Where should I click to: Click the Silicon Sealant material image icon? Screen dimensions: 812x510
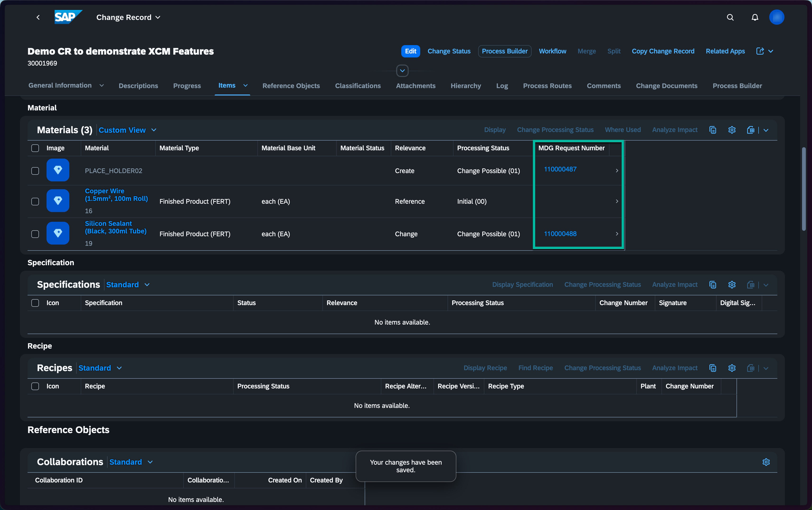[x=58, y=233]
